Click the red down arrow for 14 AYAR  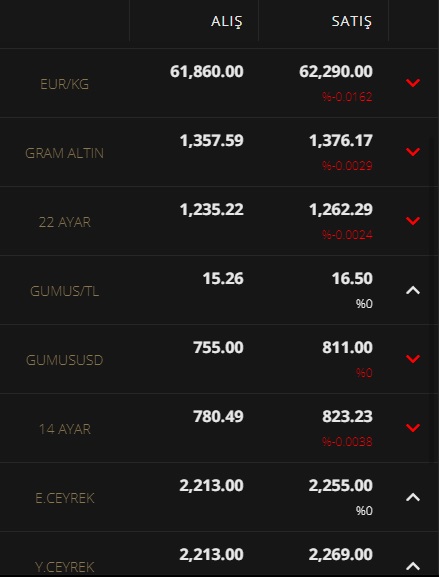(x=413, y=428)
